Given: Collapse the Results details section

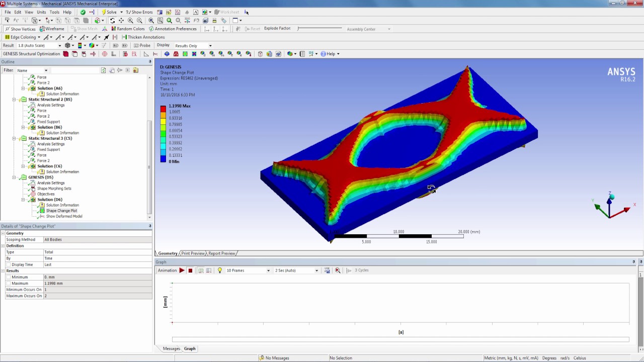Looking at the screenshot, I should tap(3, 270).
